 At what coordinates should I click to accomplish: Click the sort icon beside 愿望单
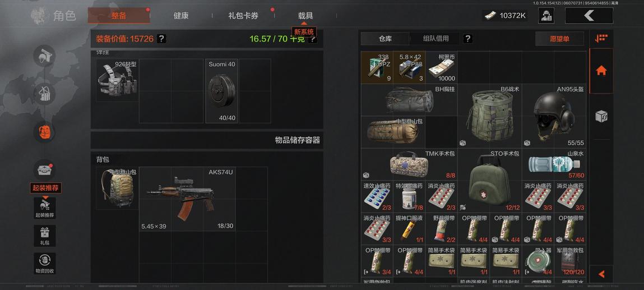tap(601, 39)
